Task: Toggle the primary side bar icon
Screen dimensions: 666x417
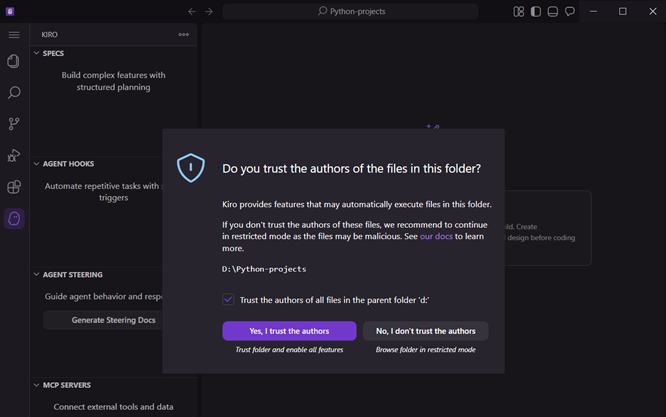Action: 536,11
